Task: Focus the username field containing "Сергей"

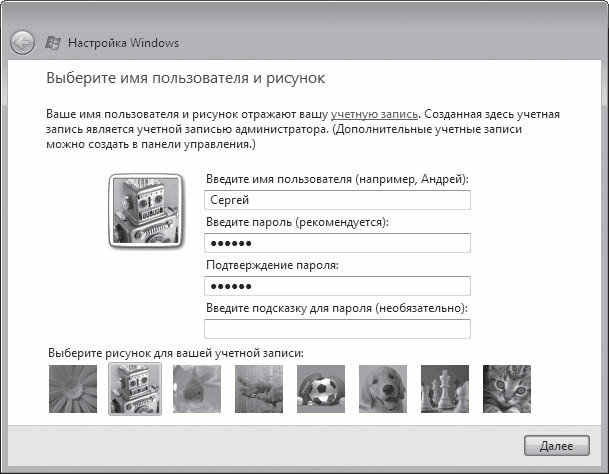Action: (x=337, y=200)
